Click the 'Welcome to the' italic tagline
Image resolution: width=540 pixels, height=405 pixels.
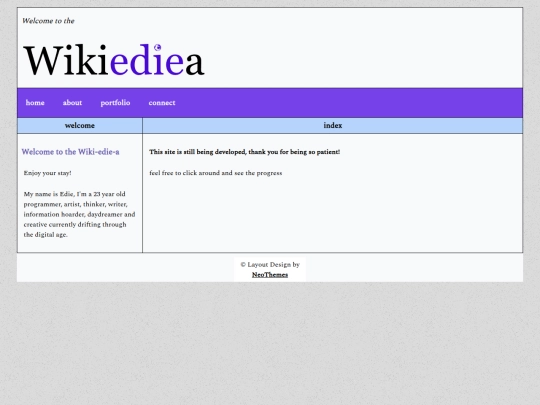click(x=48, y=21)
